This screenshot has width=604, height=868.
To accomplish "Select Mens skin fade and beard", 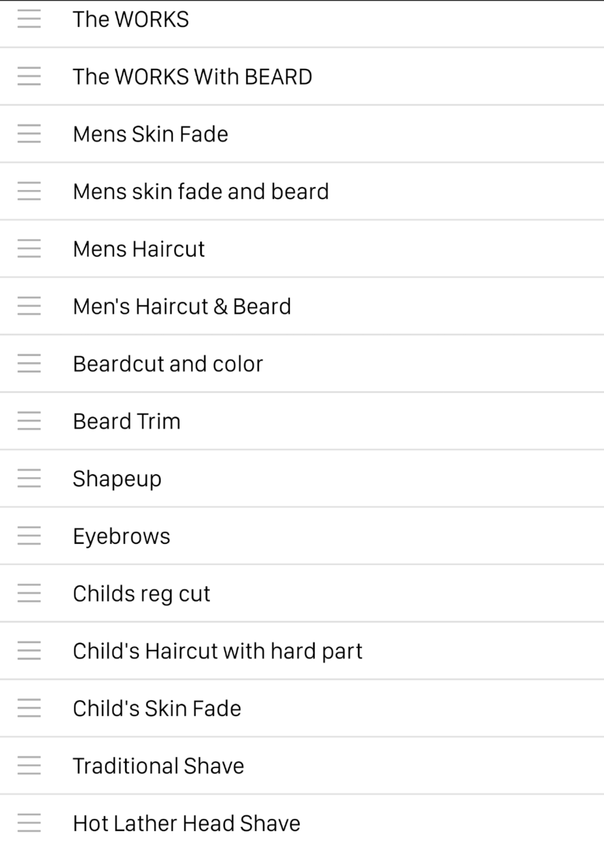I will tap(201, 192).
